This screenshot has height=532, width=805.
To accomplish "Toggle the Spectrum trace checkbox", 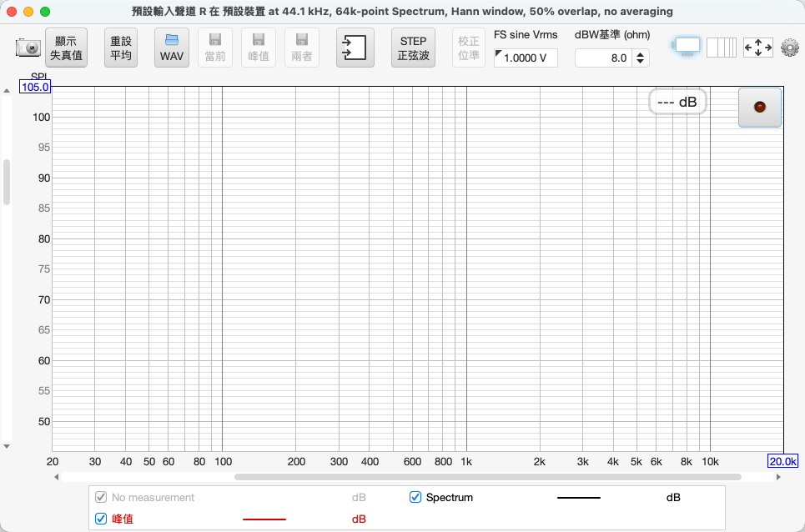I will click(x=415, y=497).
